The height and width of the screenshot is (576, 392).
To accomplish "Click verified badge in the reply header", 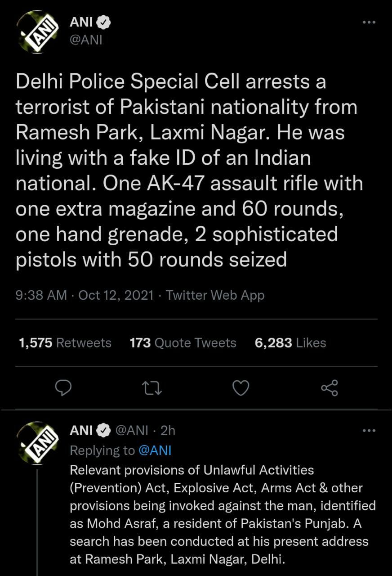I will [104, 431].
